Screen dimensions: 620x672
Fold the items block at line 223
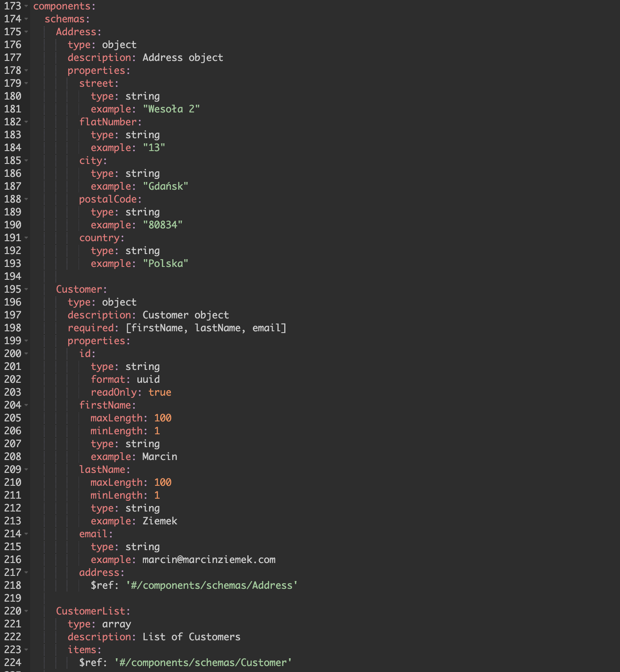click(x=26, y=650)
